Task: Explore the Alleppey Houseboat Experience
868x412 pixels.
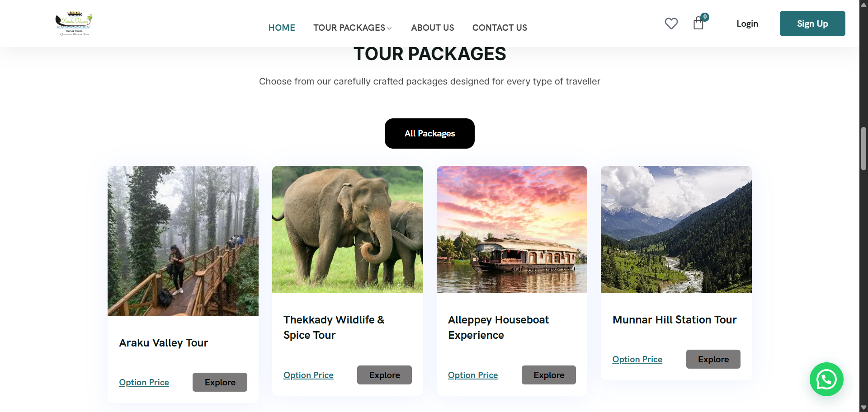Action: (x=548, y=375)
